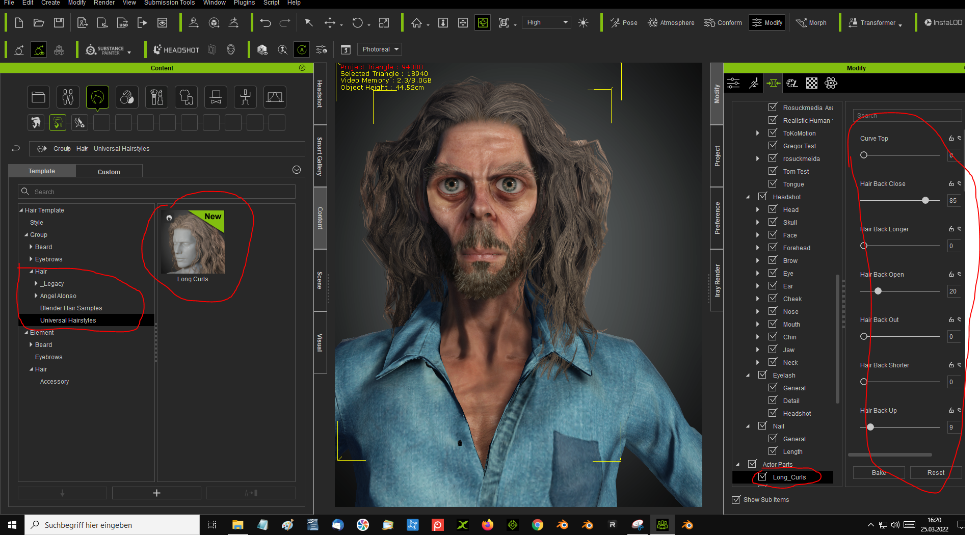
Task: Uncheck the Tongue morph checkbox
Action: (773, 184)
